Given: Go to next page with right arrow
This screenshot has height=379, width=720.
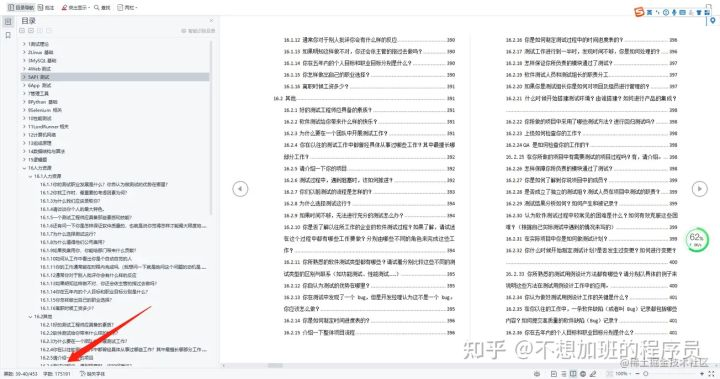Looking at the screenshot, I should 699,189.
